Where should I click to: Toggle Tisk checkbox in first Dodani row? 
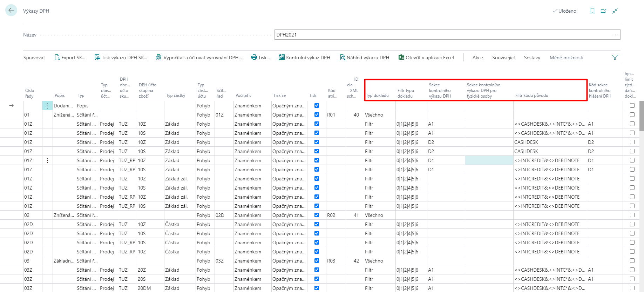[317, 106]
